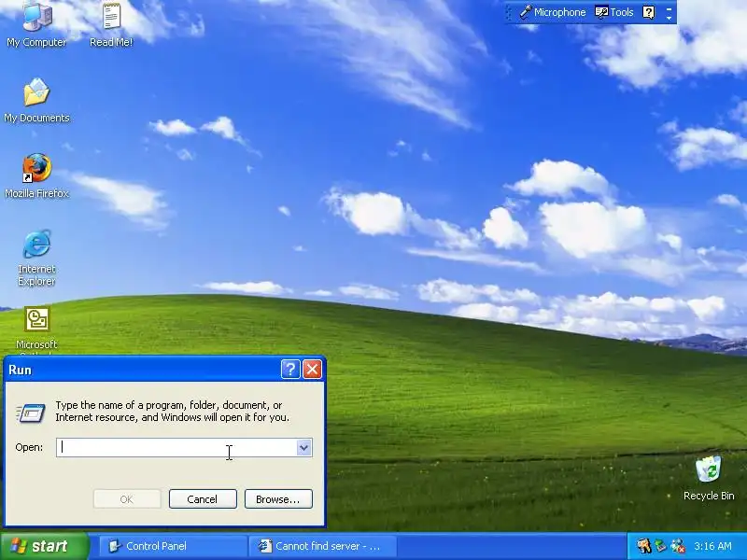The height and width of the screenshot is (560, 747).
Task: Click the Cancel button
Action: (x=203, y=499)
